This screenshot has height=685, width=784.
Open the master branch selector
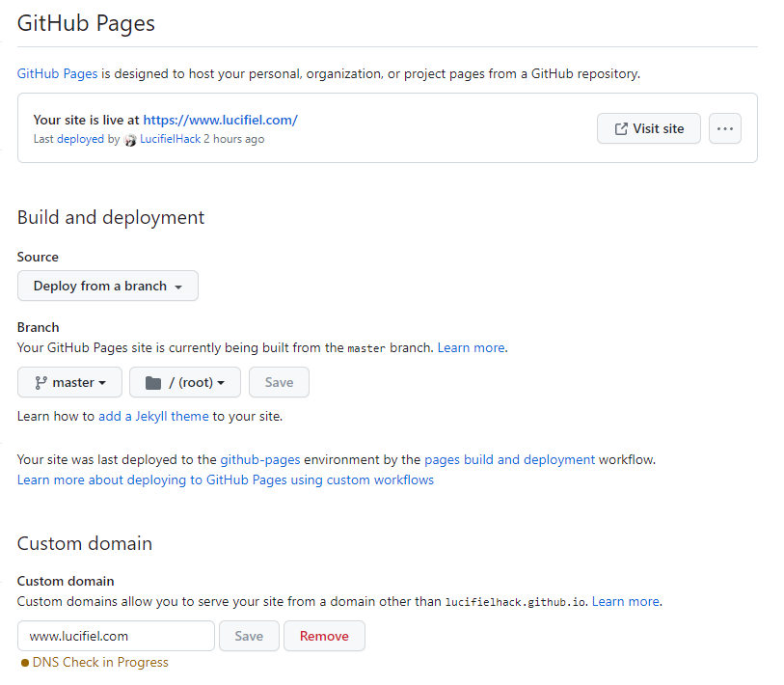click(x=70, y=382)
